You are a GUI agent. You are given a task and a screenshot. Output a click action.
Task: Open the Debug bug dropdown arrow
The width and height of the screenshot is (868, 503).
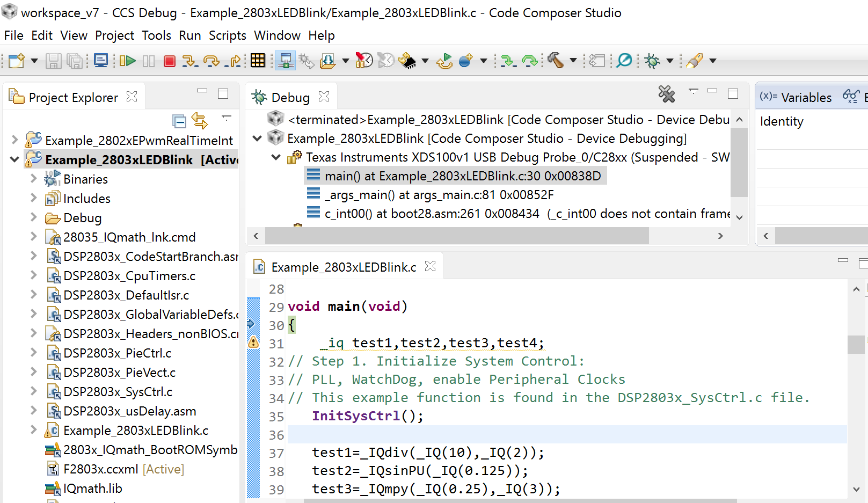[669, 61]
